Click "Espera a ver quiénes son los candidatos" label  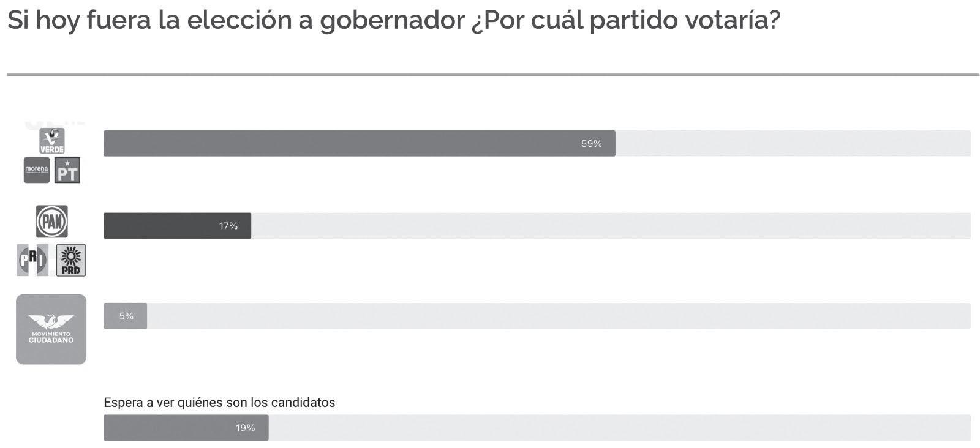(219, 403)
